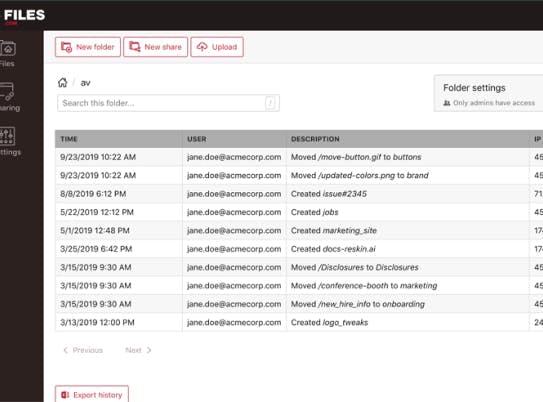Go to Previous page of history
The height and width of the screenshot is (402, 543).
(83, 350)
